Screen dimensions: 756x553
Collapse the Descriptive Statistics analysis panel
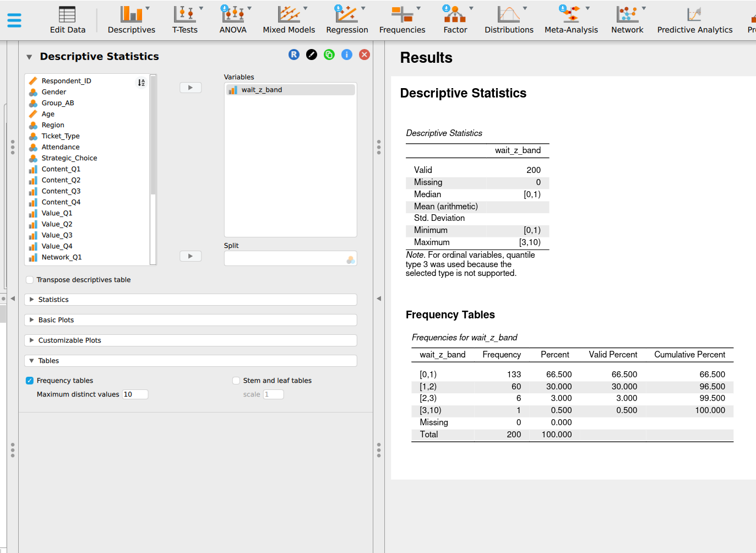pyautogui.click(x=29, y=57)
